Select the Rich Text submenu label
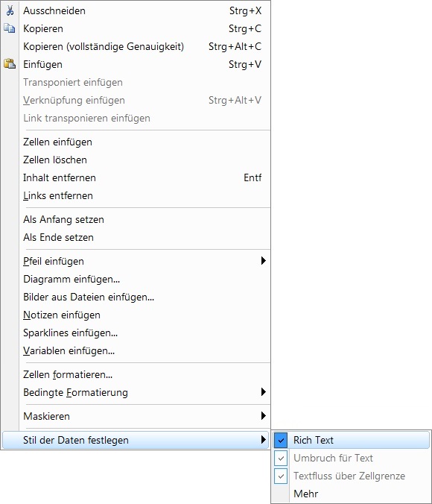432x504 pixels. click(x=314, y=440)
